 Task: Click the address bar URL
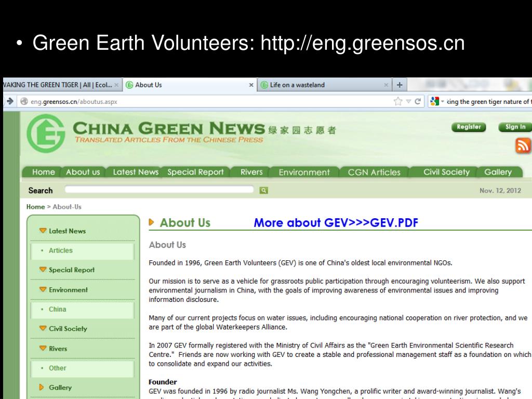(74, 101)
